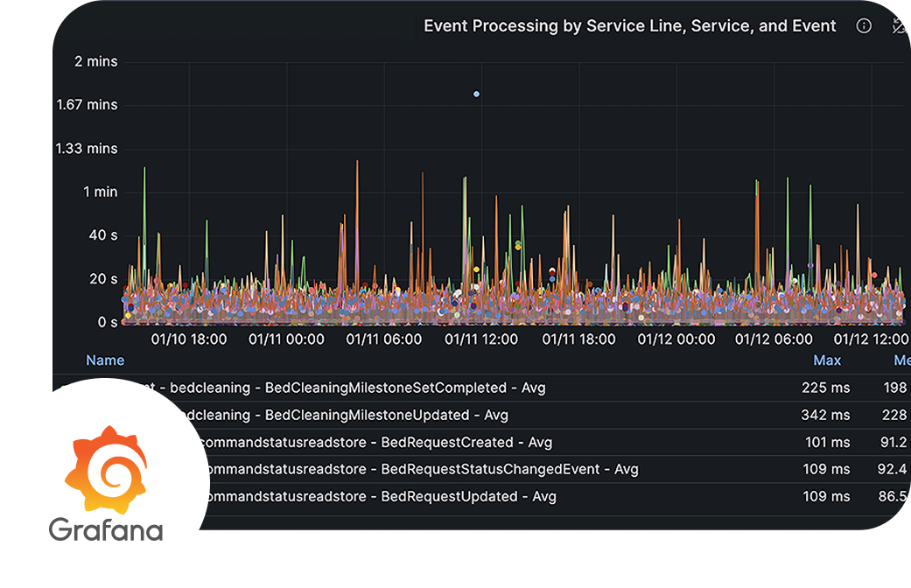Open the panel menu from the panel title
Screen dimensions: 911x588
click(629, 25)
